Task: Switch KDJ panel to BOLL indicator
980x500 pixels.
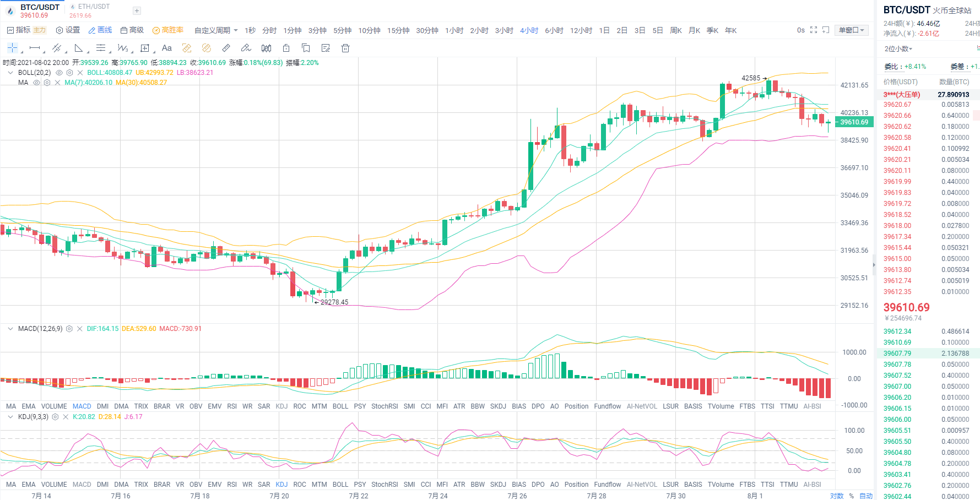Action: click(x=340, y=485)
